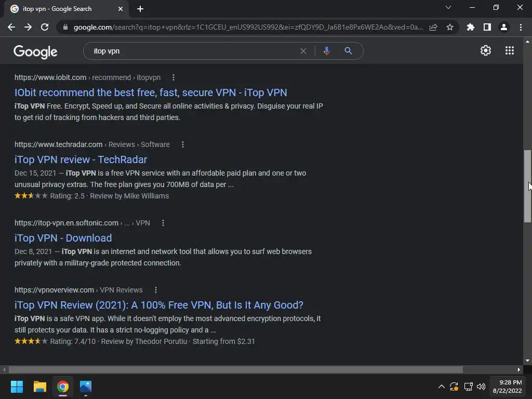The height and width of the screenshot is (399, 532).
Task: Go back to the previous page
Action: coord(11,27)
